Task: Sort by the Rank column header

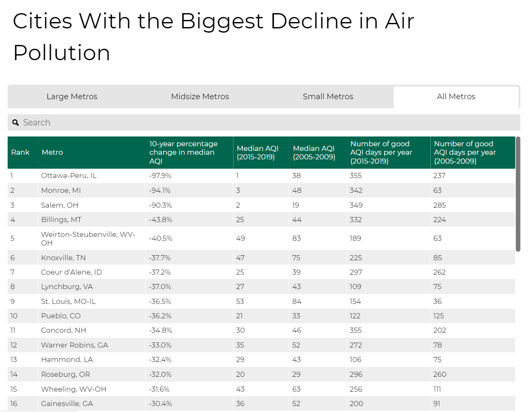Action: (20, 152)
